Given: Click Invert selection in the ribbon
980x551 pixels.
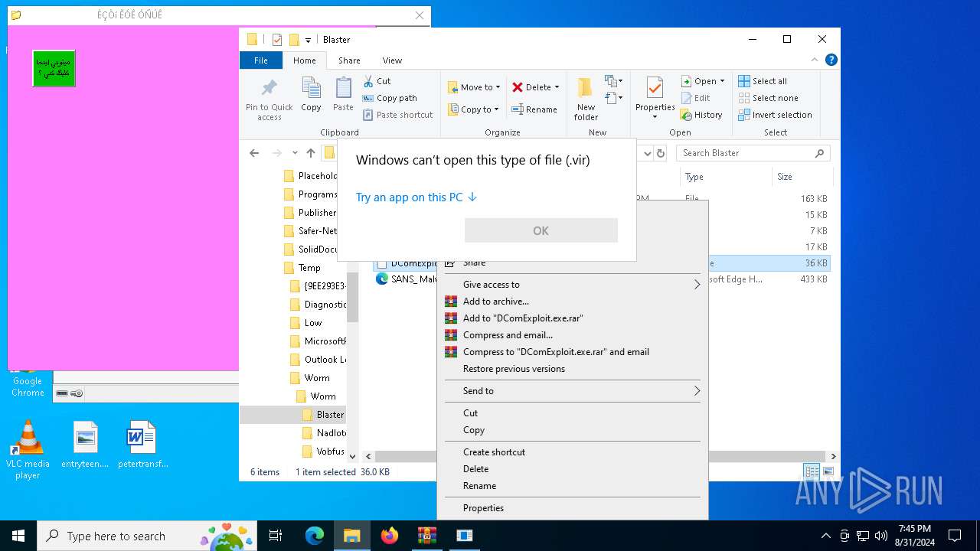Looking at the screenshot, I should [775, 115].
